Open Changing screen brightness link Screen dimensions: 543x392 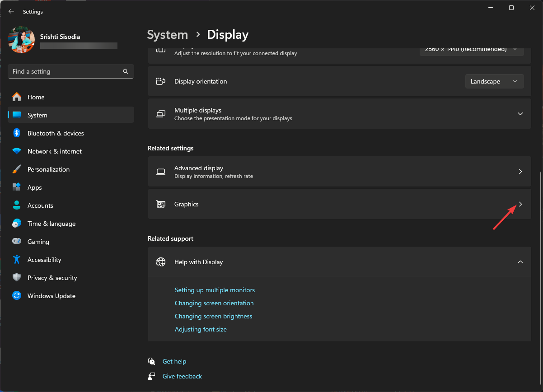tap(214, 316)
